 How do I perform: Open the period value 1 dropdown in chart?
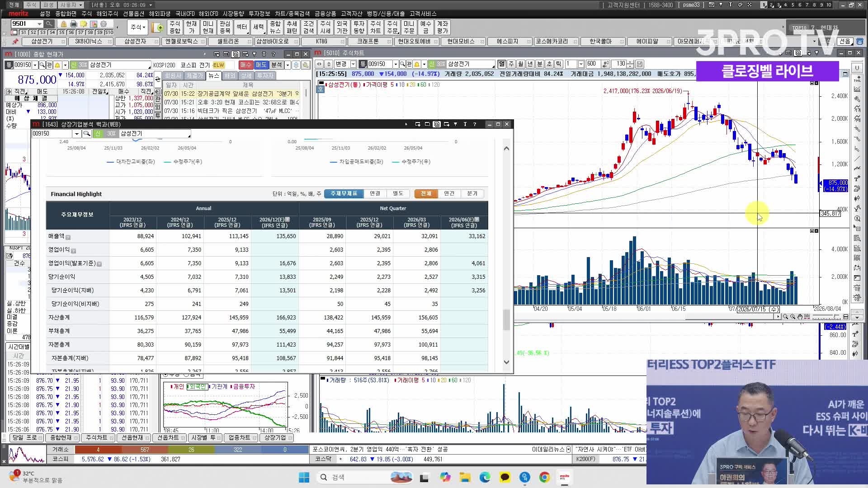tap(580, 64)
